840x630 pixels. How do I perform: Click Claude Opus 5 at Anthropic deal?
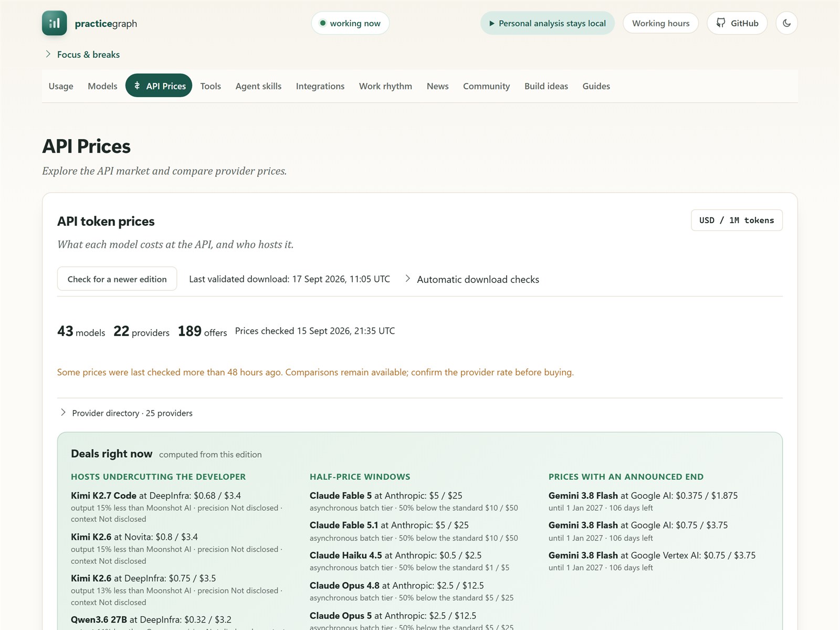(x=393, y=616)
